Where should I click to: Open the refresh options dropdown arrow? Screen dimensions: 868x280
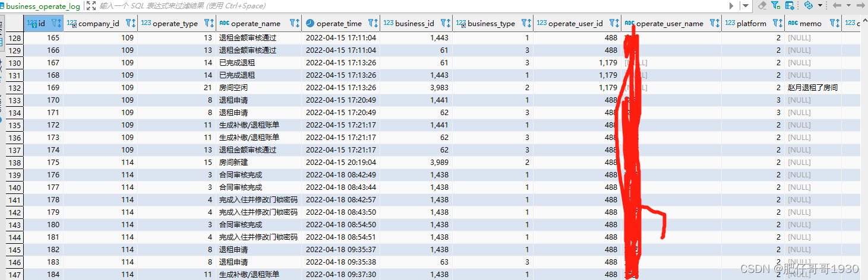point(820,5)
